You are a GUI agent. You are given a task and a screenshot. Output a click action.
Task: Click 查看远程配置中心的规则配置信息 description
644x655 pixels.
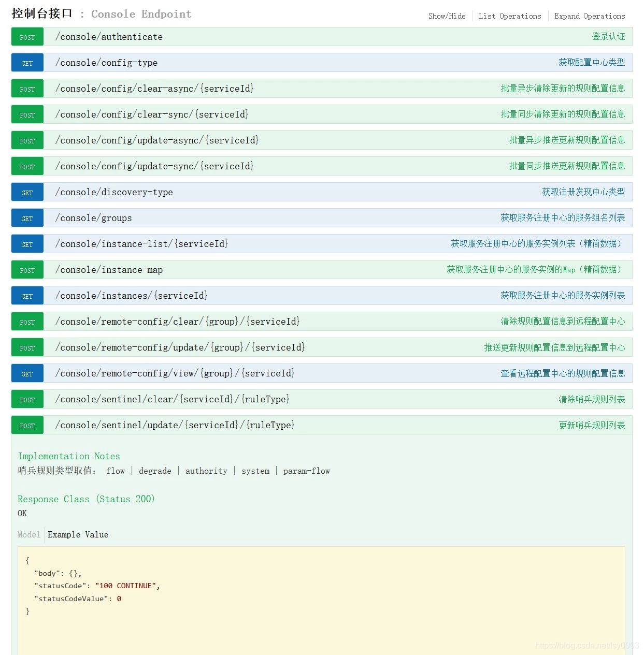click(563, 373)
